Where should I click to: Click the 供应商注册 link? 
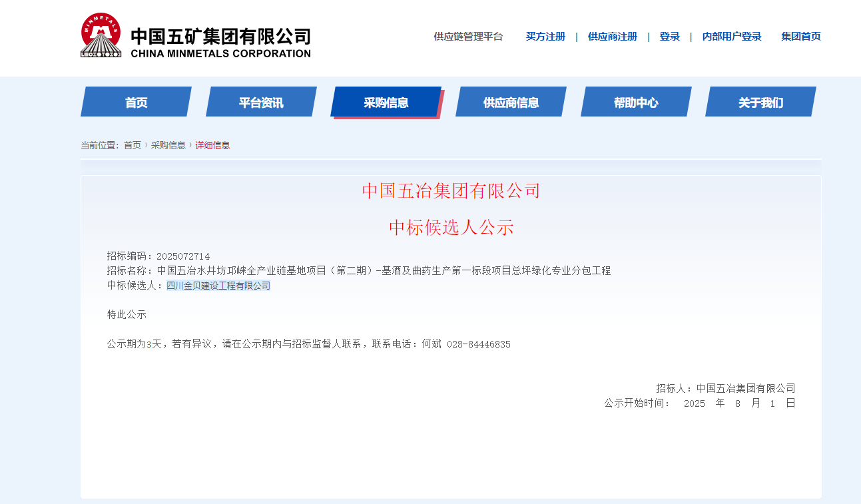coord(612,37)
